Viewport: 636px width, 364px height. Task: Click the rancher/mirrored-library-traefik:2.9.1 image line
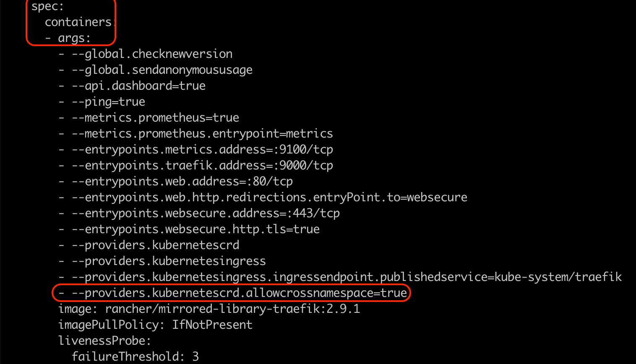pos(209,309)
